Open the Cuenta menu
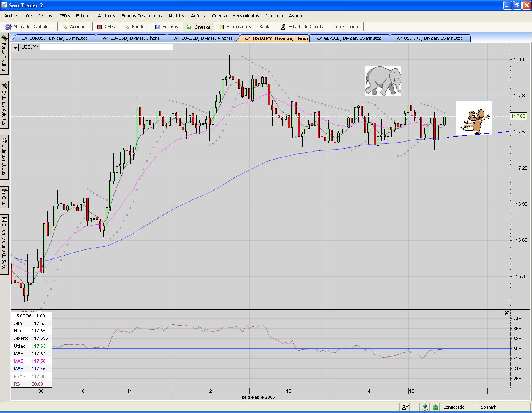532x413 pixels. 219,16
